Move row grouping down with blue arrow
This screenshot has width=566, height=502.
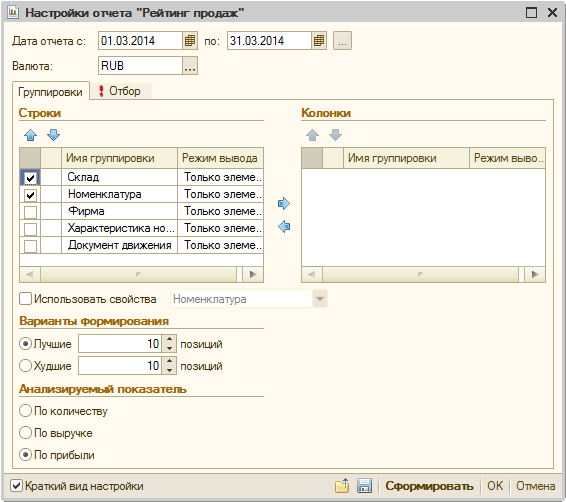pos(53,135)
